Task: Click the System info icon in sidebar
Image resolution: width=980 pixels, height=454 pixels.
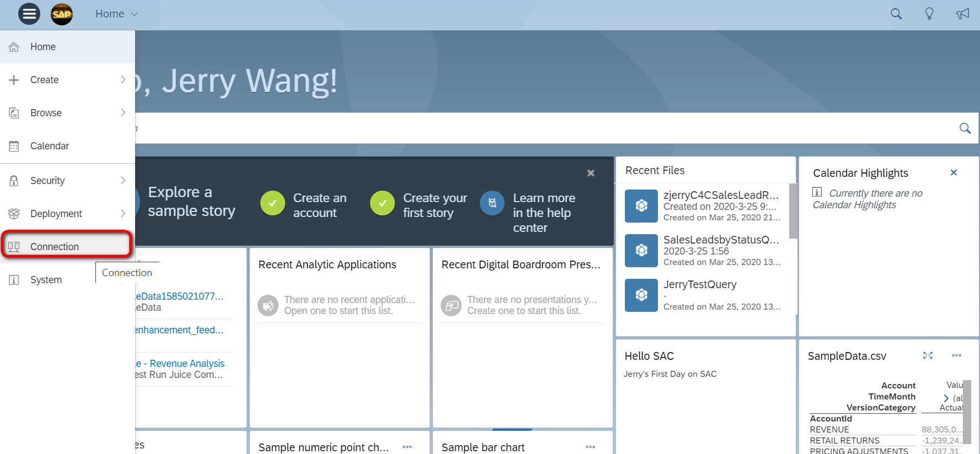Action: click(14, 280)
